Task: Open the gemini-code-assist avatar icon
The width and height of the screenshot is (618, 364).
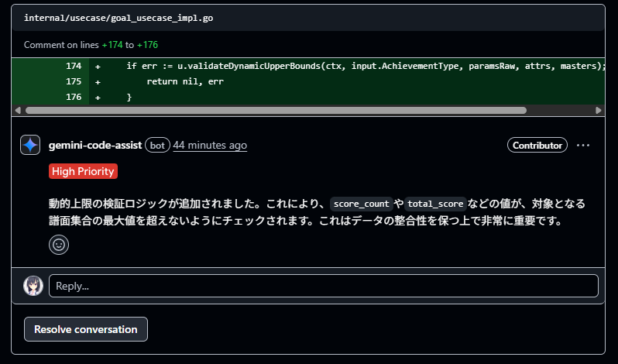Action: click(x=30, y=145)
